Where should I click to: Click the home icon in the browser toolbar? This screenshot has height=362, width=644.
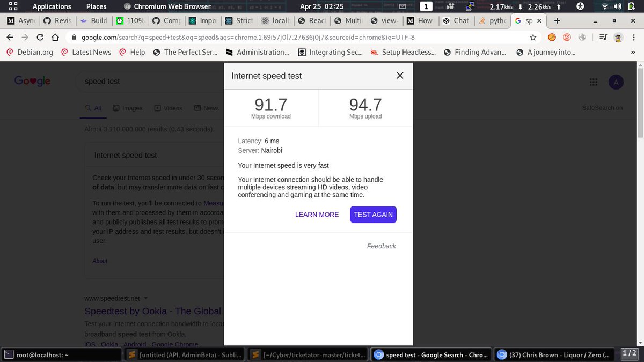coord(55,37)
